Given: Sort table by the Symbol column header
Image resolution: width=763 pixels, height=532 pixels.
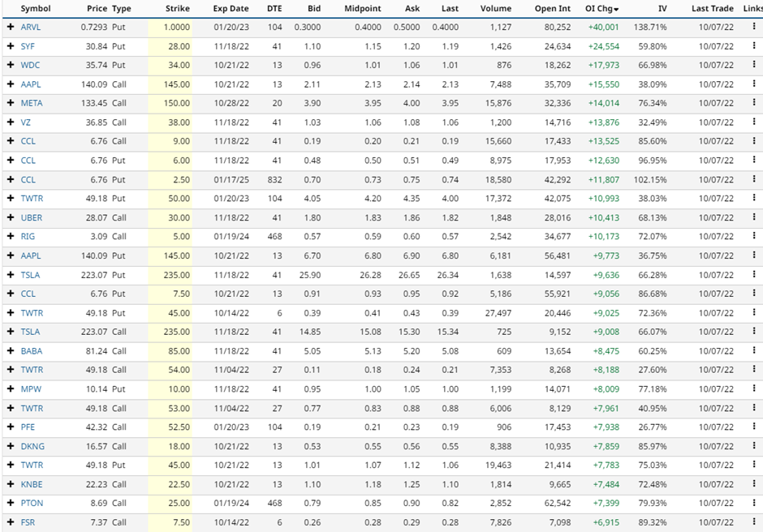Looking at the screenshot, I should point(36,8).
